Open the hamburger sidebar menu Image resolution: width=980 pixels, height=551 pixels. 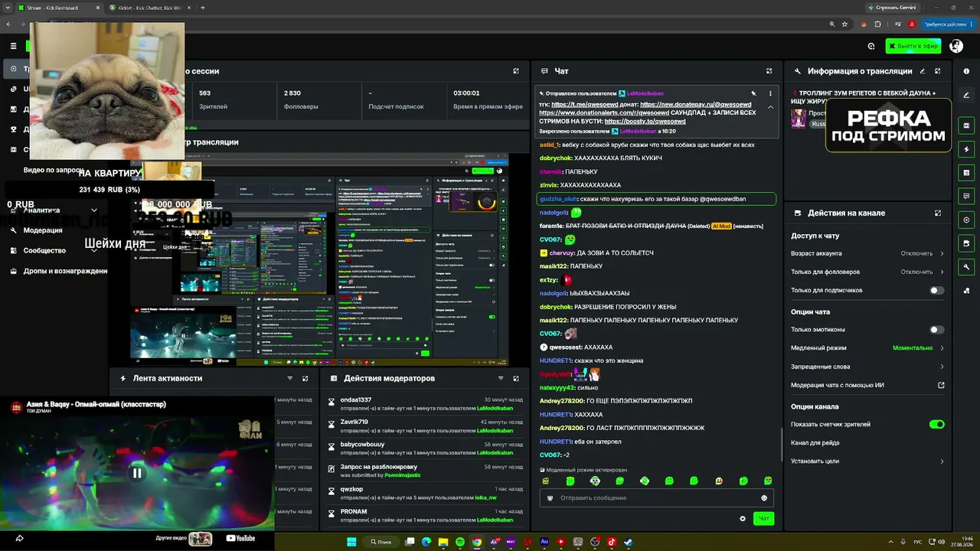pyautogui.click(x=13, y=46)
